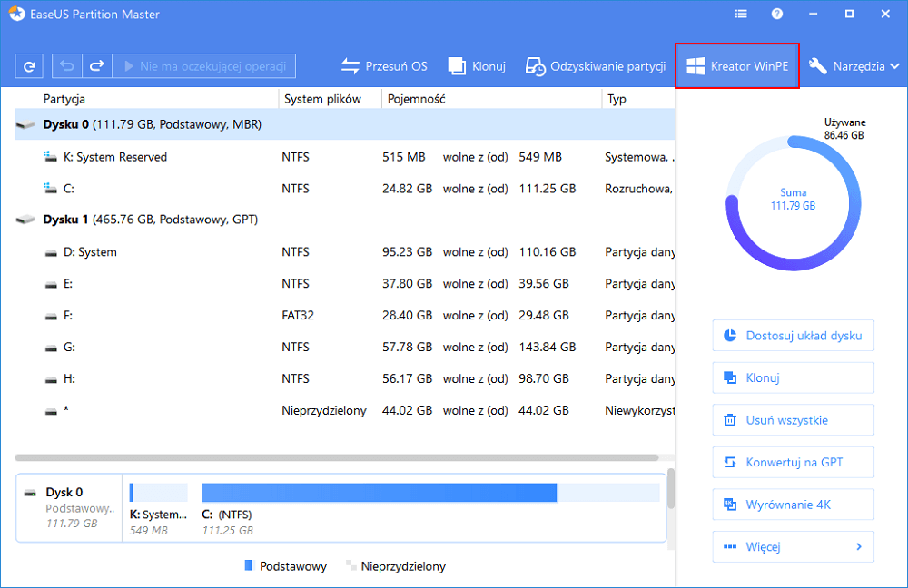Click Dostosuj układ dysku button
The height and width of the screenshot is (588, 908).
click(793, 336)
